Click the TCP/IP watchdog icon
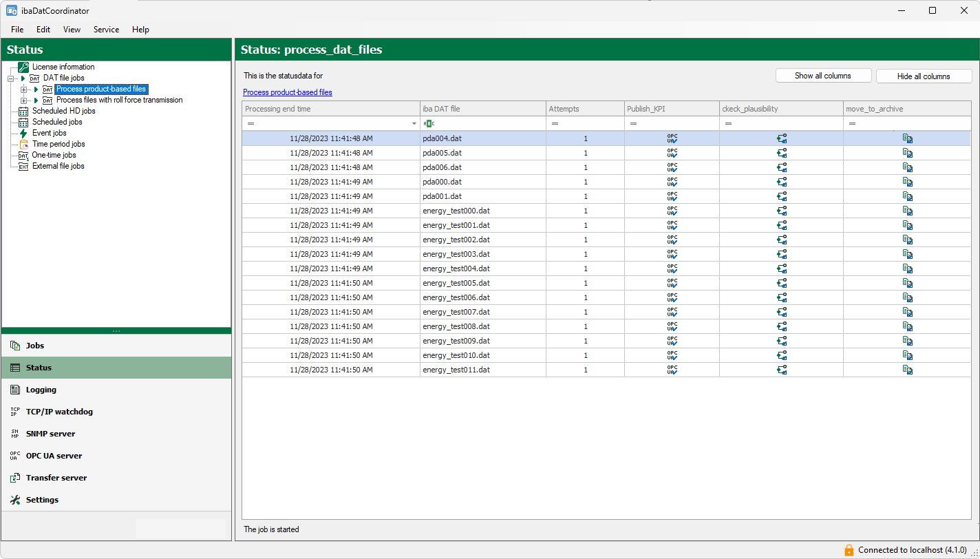Image resolution: width=980 pixels, height=559 pixels. tap(15, 412)
